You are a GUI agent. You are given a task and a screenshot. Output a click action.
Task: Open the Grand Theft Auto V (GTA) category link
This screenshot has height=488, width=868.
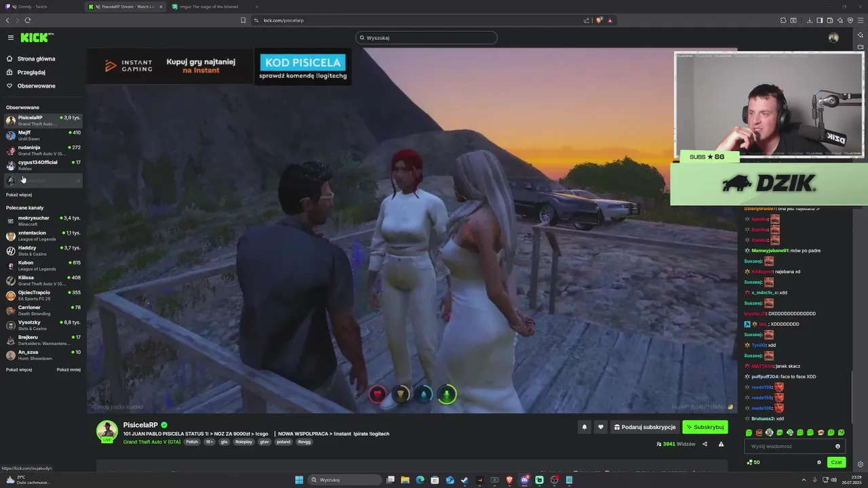pyautogui.click(x=152, y=442)
